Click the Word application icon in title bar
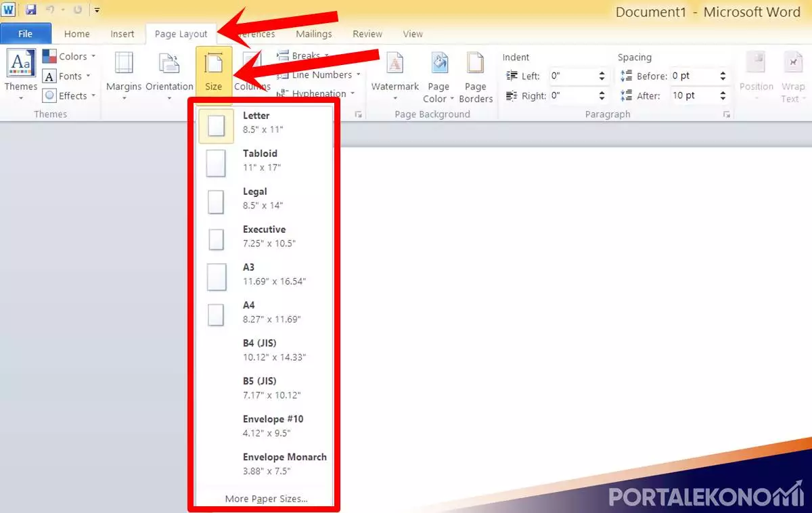Screen dimensions: 812x513 pos(8,10)
